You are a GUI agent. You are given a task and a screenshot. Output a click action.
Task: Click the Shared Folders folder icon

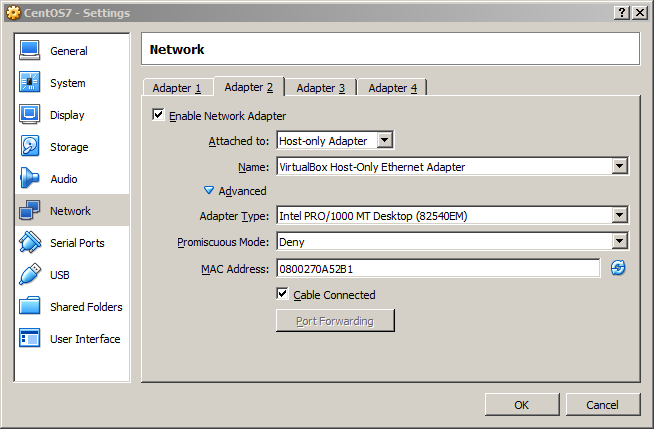[29, 306]
